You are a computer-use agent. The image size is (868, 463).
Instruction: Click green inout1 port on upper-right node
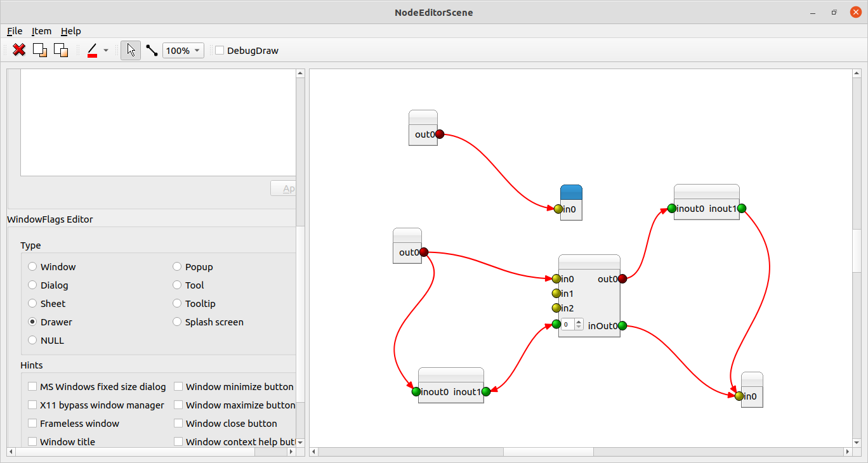(742, 208)
